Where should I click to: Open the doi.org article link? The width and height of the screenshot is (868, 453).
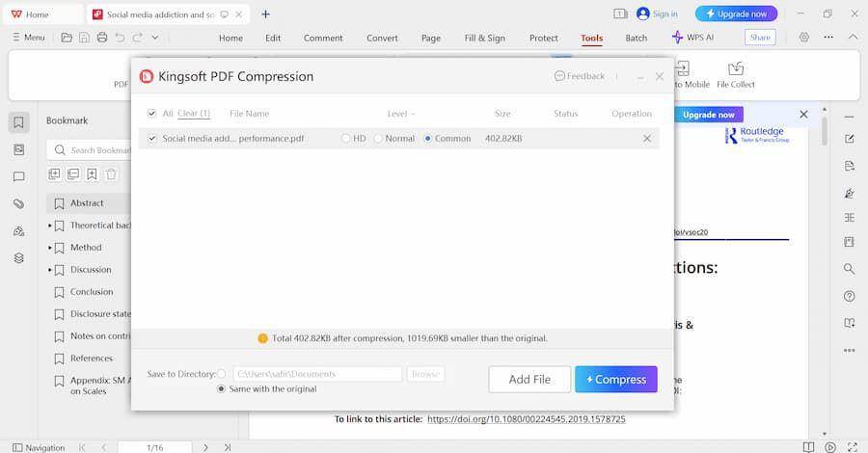527,419
